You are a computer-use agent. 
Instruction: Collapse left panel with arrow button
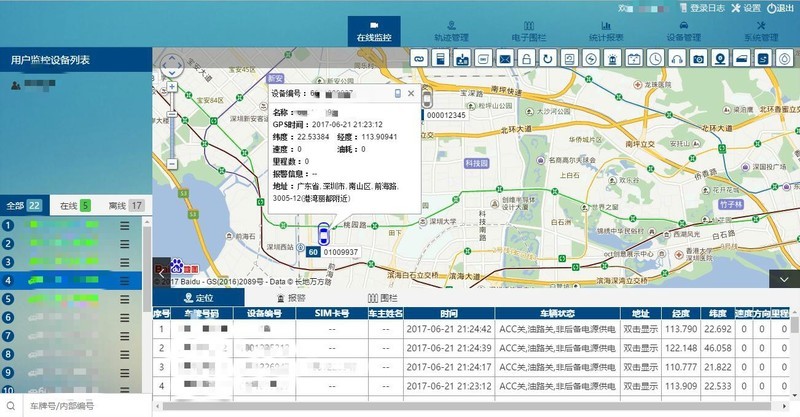161,274
